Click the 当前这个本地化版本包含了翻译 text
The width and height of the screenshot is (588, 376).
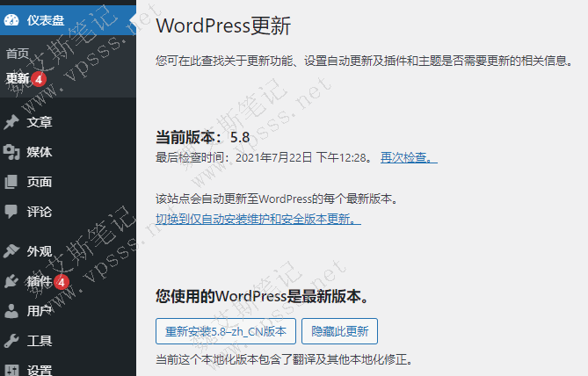(x=284, y=360)
